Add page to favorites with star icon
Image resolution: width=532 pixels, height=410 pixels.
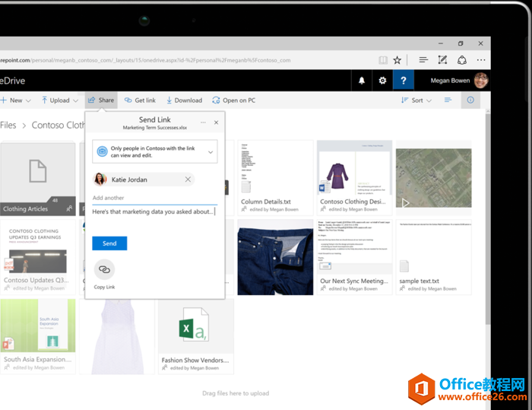(397, 59)
